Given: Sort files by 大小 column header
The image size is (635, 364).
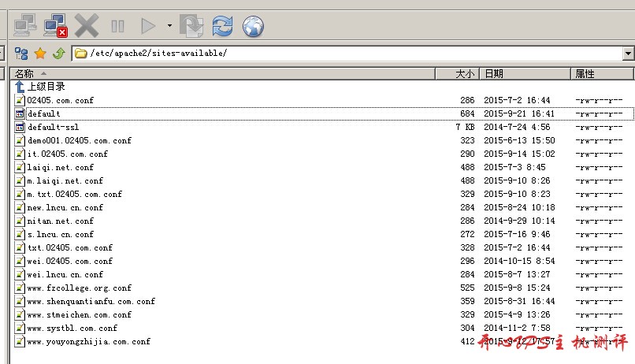Looking at the screenshot, I should 457,73.
